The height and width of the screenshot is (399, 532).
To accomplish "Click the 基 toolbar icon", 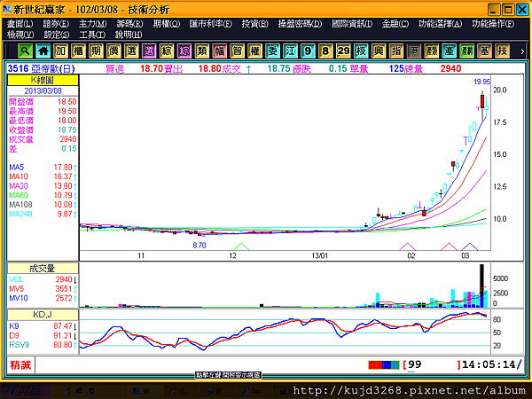I will coord(484,51).
